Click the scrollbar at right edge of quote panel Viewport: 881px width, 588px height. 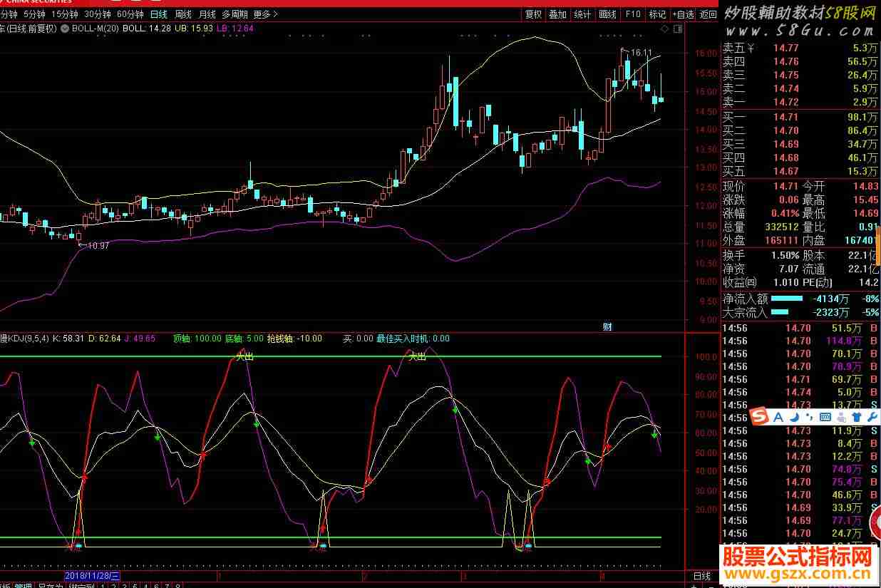[x=879, y=246]
